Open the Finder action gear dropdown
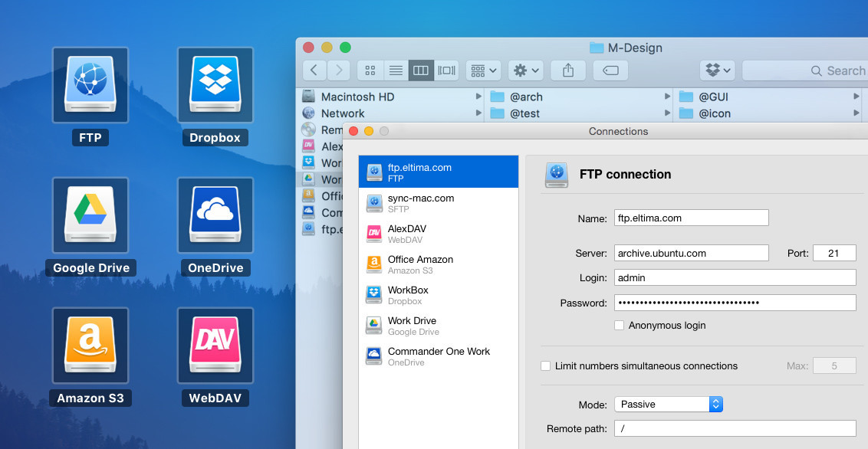868x449 pixels. [x=526, y=70]
